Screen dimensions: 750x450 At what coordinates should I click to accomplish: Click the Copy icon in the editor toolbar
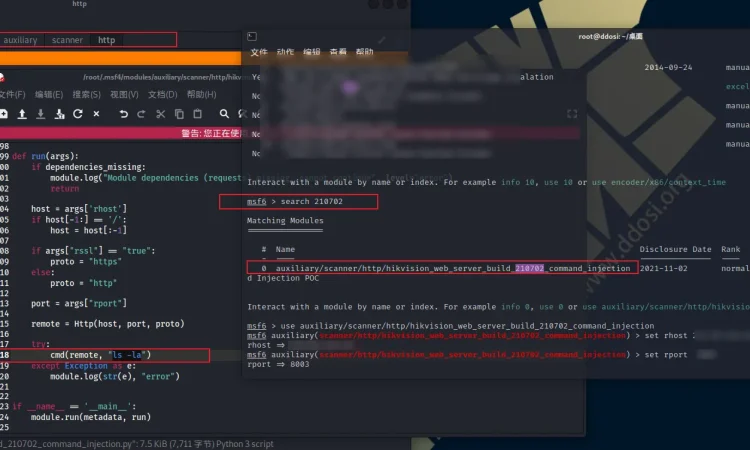[179, 114]
